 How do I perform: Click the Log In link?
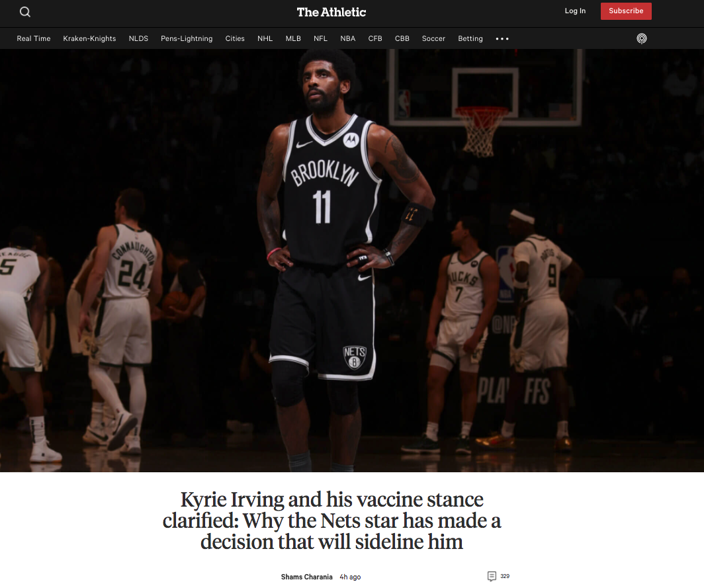pos(575,11)
